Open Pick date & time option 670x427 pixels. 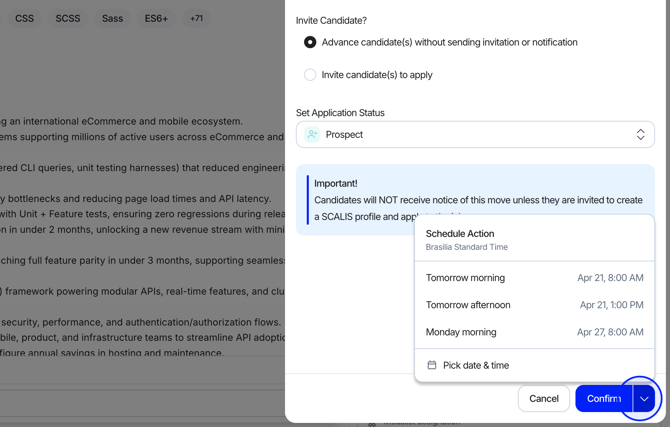click(534, 365)
